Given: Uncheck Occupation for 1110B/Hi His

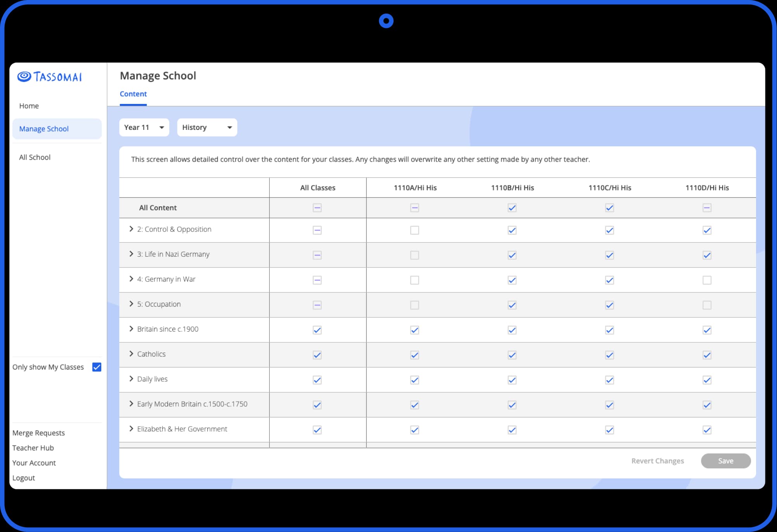Looking at the screenshot, I should pos(512,305).
